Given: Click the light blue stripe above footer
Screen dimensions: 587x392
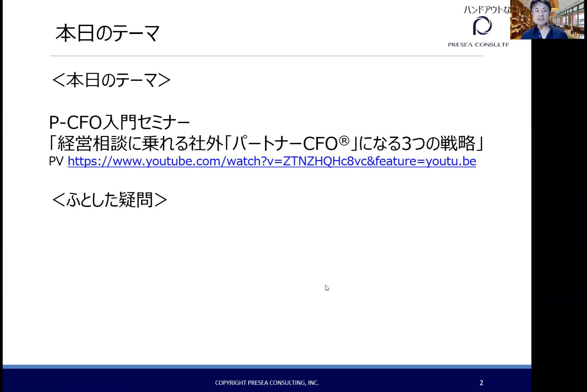Looking at the screenshot, I should 267,367.
